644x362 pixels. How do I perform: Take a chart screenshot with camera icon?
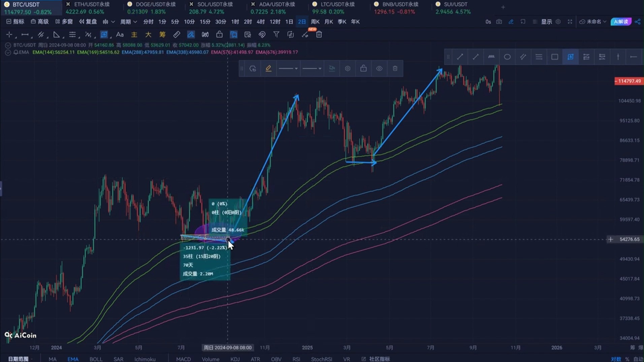click(x=499, y=22)
